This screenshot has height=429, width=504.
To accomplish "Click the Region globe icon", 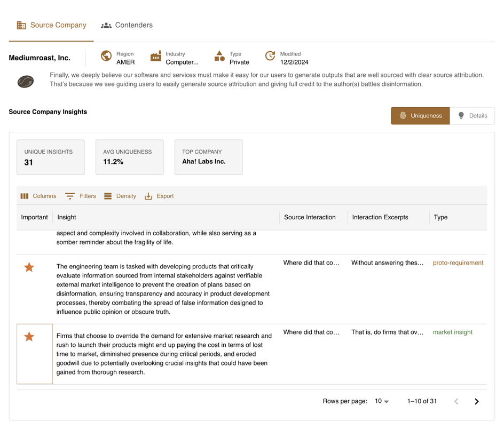I will tap(106, 56).
